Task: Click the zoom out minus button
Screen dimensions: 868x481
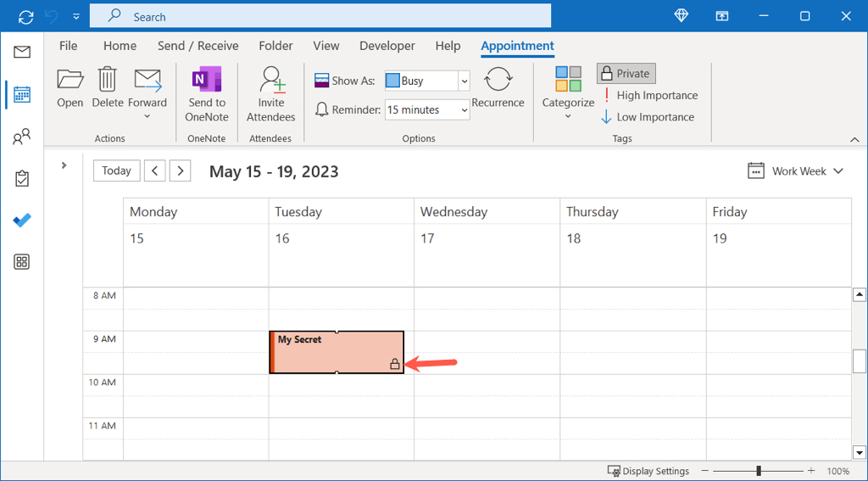Action: 706,471
